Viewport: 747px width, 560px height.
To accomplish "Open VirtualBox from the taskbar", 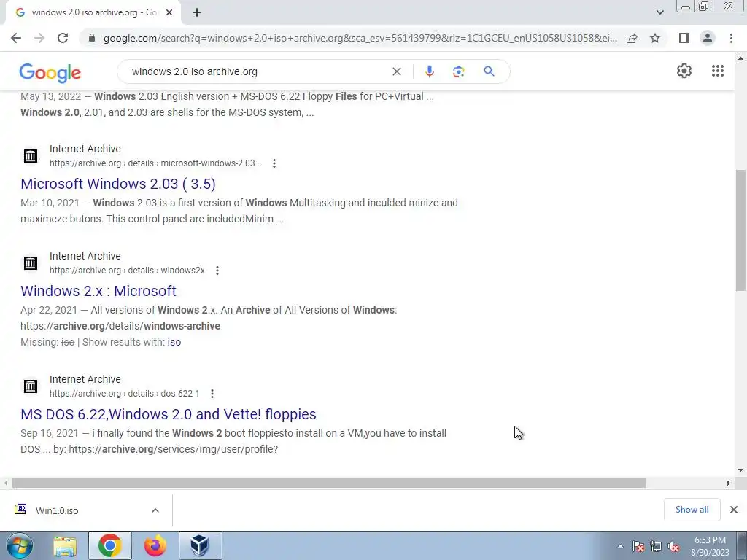I will click(x=200, y=546).
